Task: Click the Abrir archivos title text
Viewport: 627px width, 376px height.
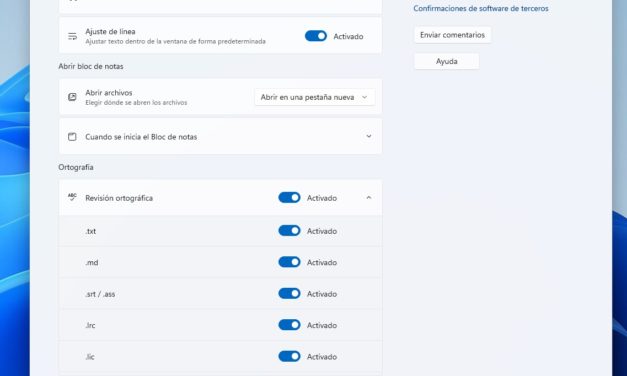Action: tap(109, 92)
